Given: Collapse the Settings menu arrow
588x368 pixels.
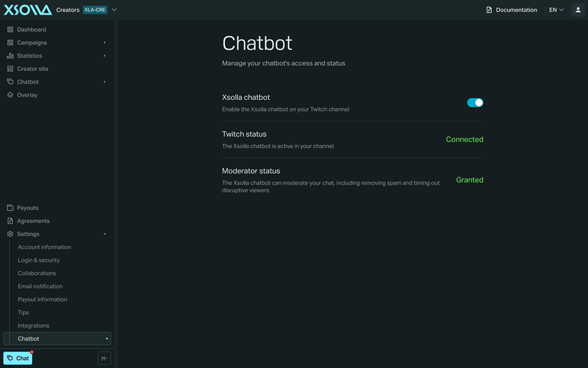Looking at the screenshot, I should [x=105, y=234].
